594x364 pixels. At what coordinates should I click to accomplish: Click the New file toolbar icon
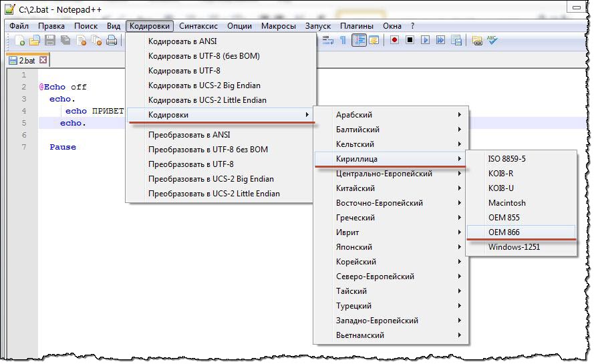tap(20, 41)
